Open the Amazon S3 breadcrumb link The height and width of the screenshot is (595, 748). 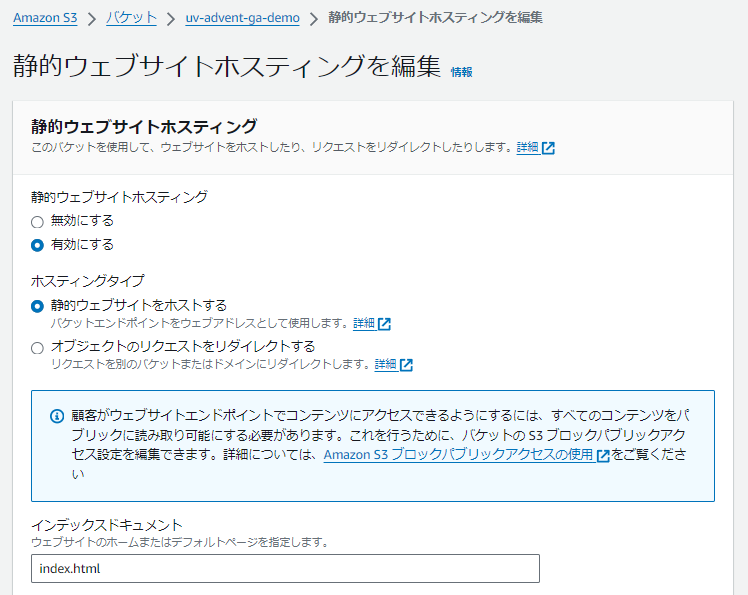tap(45, 18)
